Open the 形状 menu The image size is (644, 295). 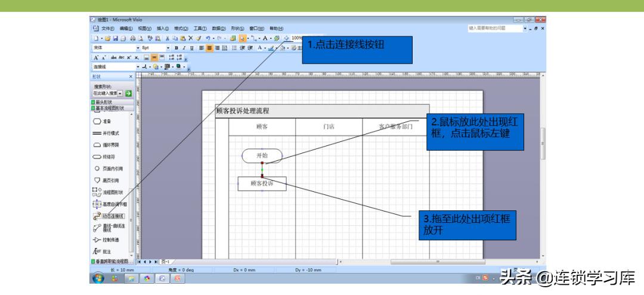pyautogui.click(x=237, y=29)
